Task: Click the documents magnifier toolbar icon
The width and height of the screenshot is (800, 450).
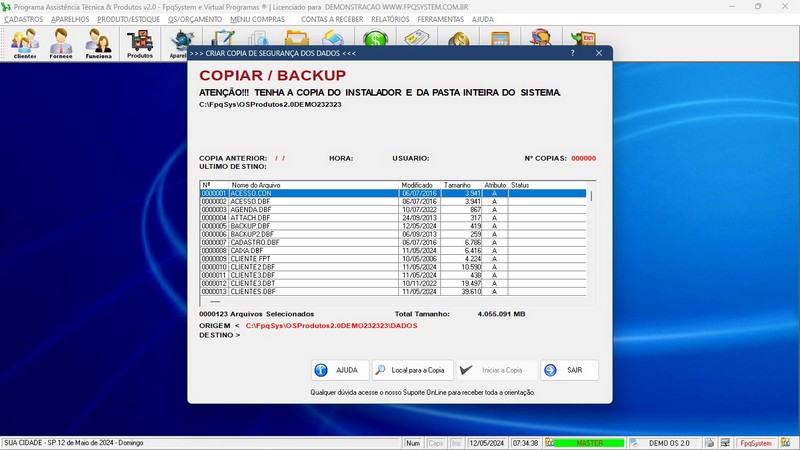Action: coord(259,38)
